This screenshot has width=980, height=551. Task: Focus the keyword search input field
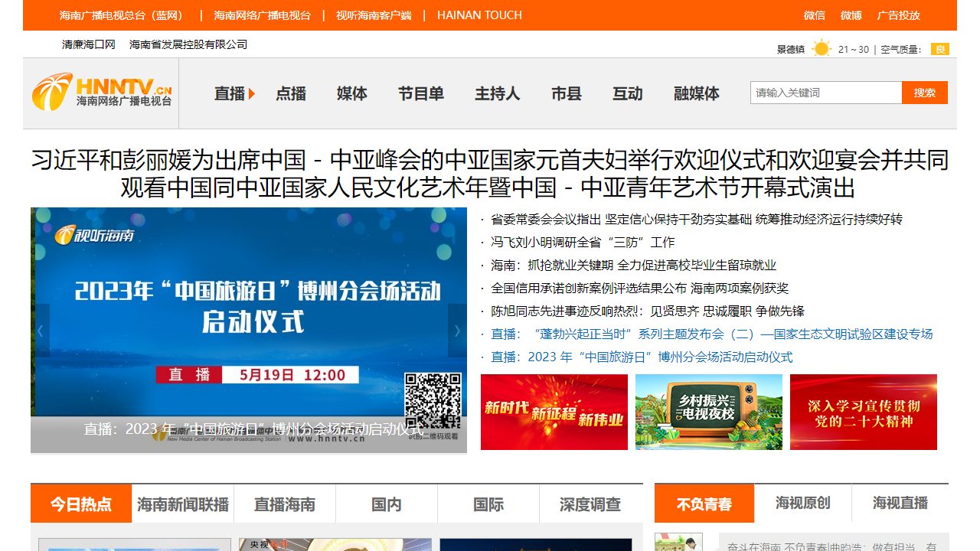point(826,93)
